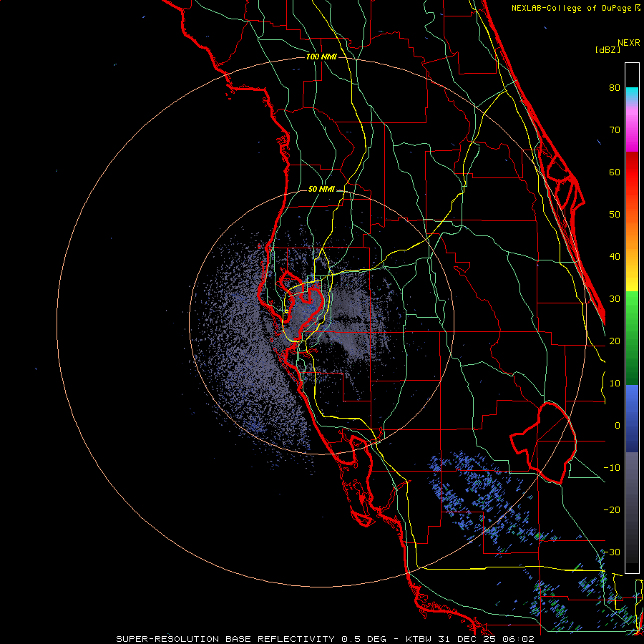Click the cyan top segment of color bar
This screenshot has height=644, width=644.
(x=632, y=94)
